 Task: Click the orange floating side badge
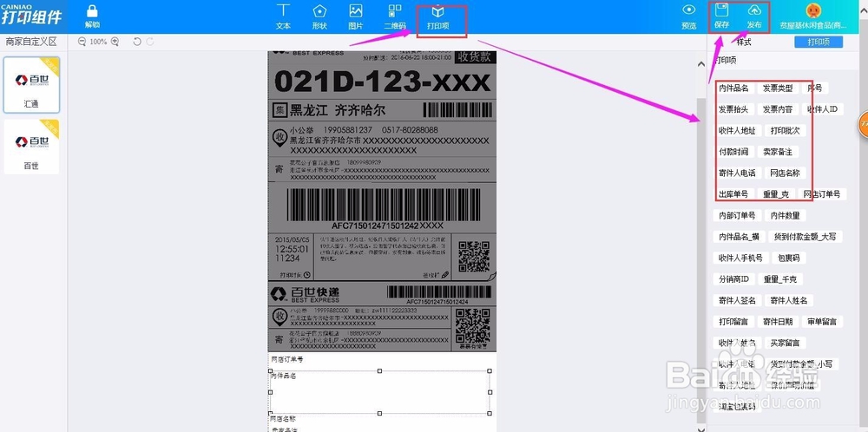click(863, 125)
